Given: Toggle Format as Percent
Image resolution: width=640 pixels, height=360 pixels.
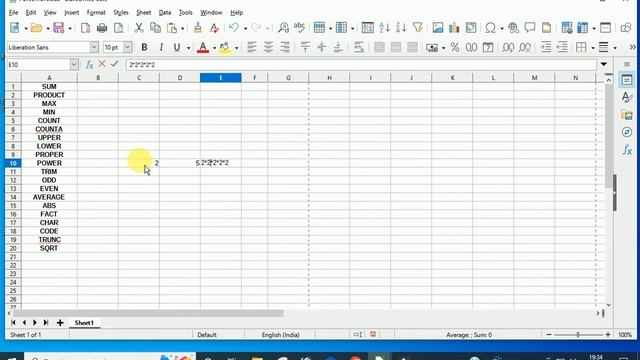Looking at the screenshot, I should point(455,47).
